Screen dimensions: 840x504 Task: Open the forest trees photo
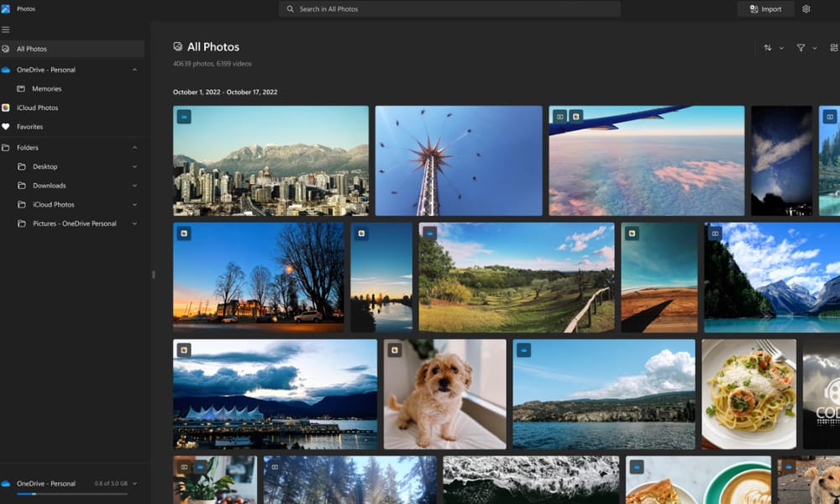pyautogui.click(x=349, y=480)
